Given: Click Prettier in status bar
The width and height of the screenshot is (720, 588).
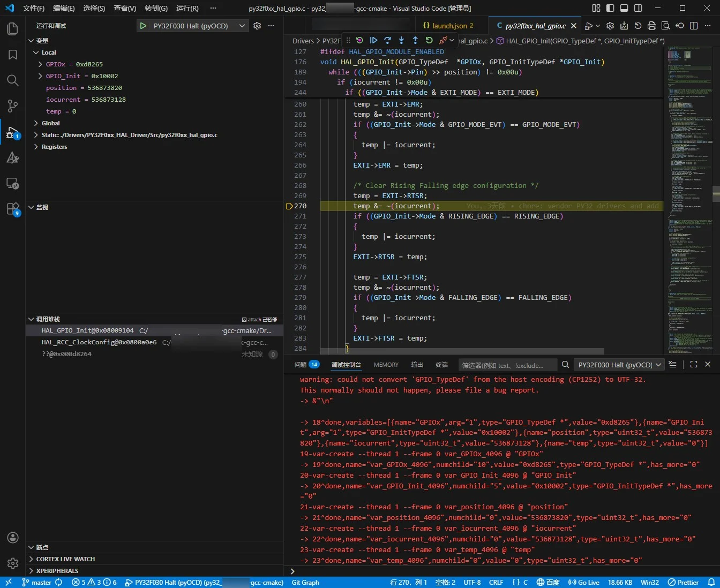Looking at the screenshot, I should pyautogui.click(x=684, y=582).
